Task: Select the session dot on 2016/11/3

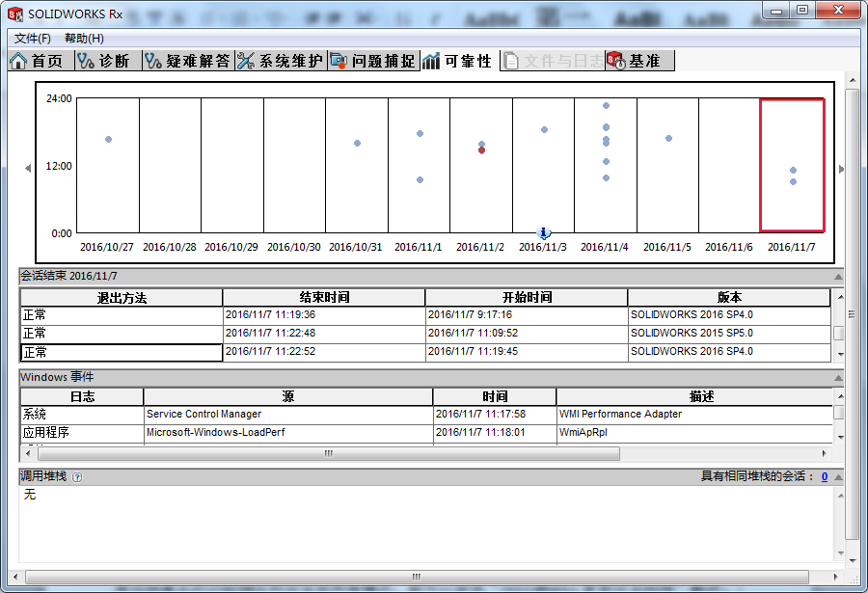Action: coord(544,129)
